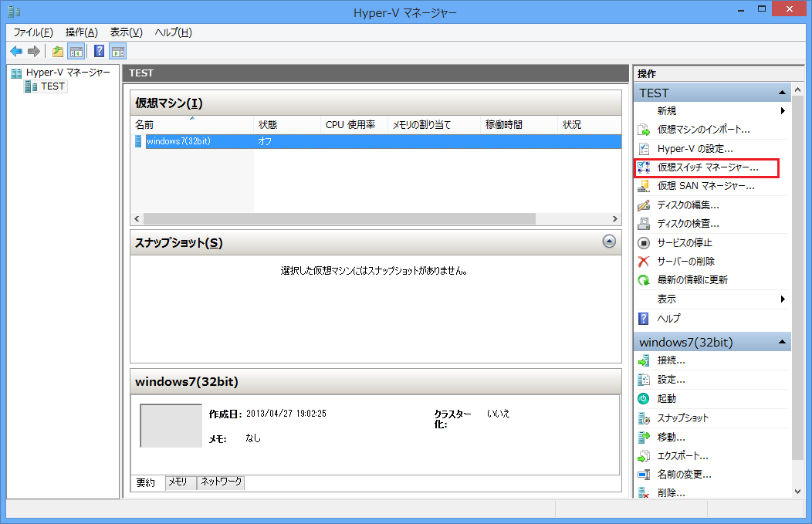Screen dimensions: 812x524
Task: Click the VM list scroll-right arrow
Action: (x=614, y=219)
